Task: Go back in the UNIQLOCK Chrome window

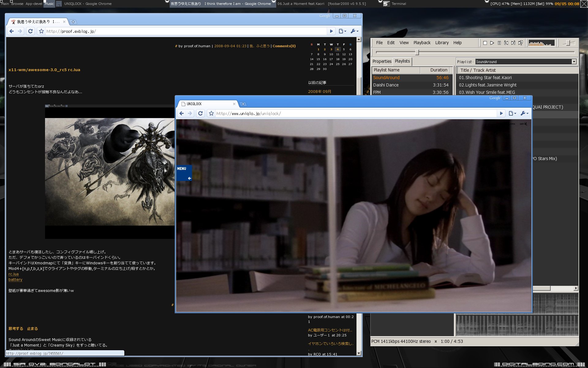Action: coord(182,113)
